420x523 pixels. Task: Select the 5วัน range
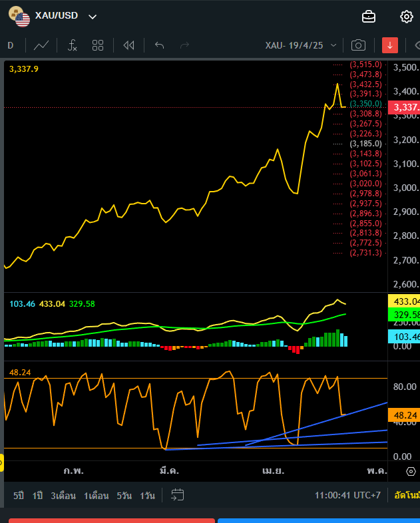click(x=124, y=496)
